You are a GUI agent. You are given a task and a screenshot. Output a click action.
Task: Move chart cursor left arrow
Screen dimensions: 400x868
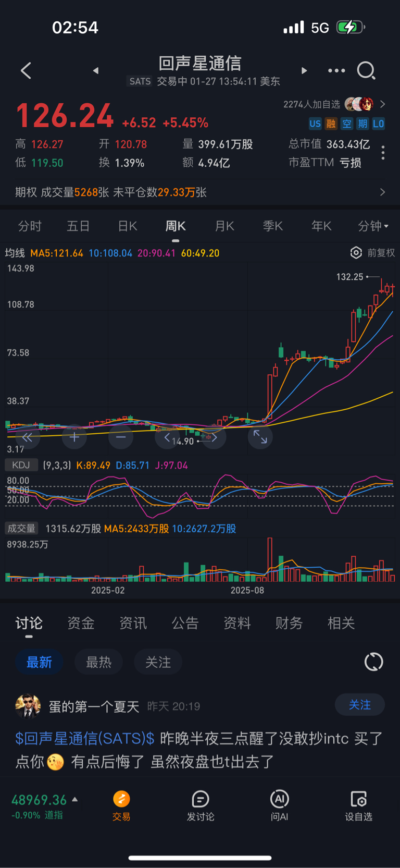tap(167, 437)
